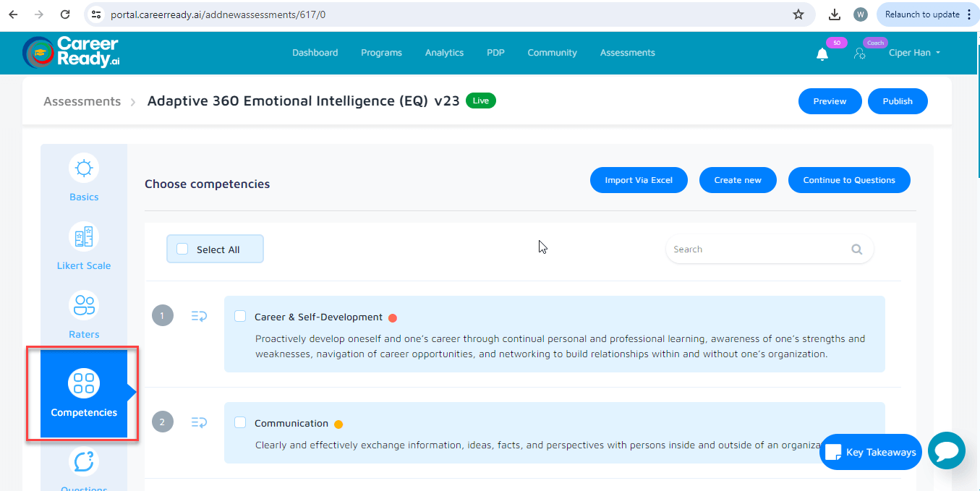Click the browser download icon
This screenshot has width=980, height=491.
(x=835, y=14)
